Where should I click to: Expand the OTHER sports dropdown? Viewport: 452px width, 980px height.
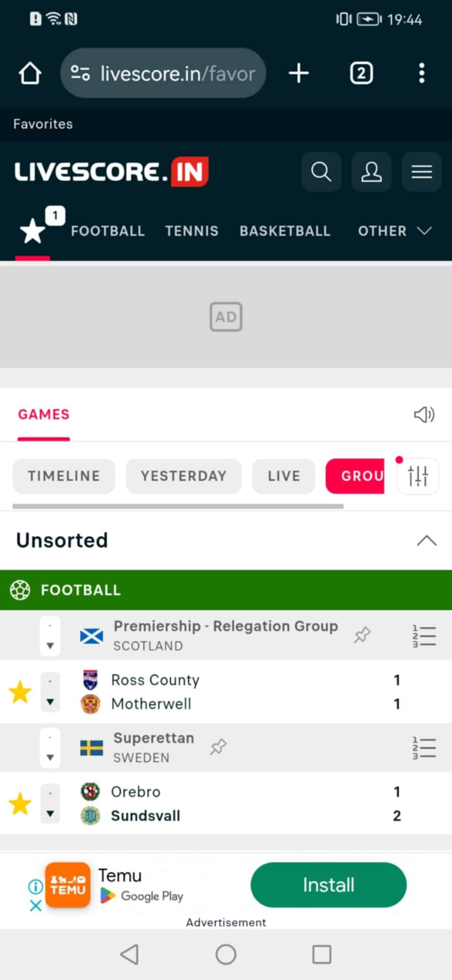(395, 231)
